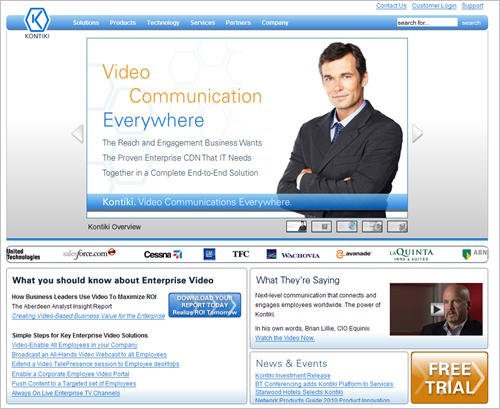
Task: Click the Free Trial button
Action: click(x=449, y=378)
